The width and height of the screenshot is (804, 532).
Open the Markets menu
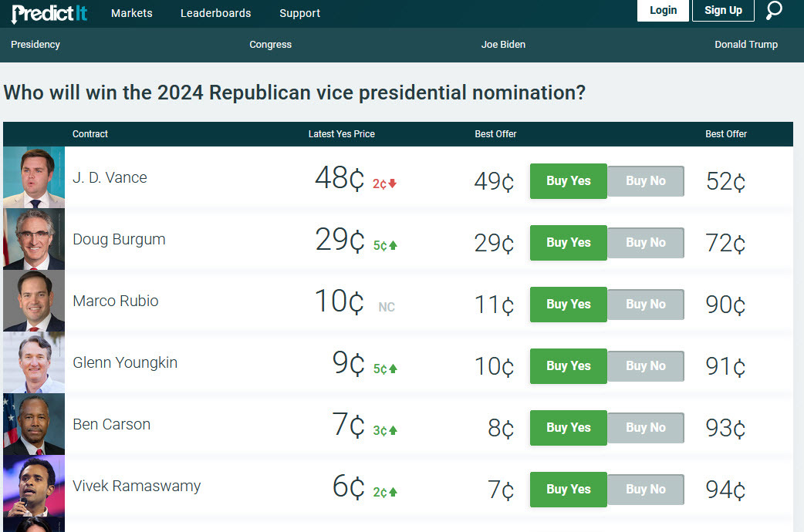point(131,13)
